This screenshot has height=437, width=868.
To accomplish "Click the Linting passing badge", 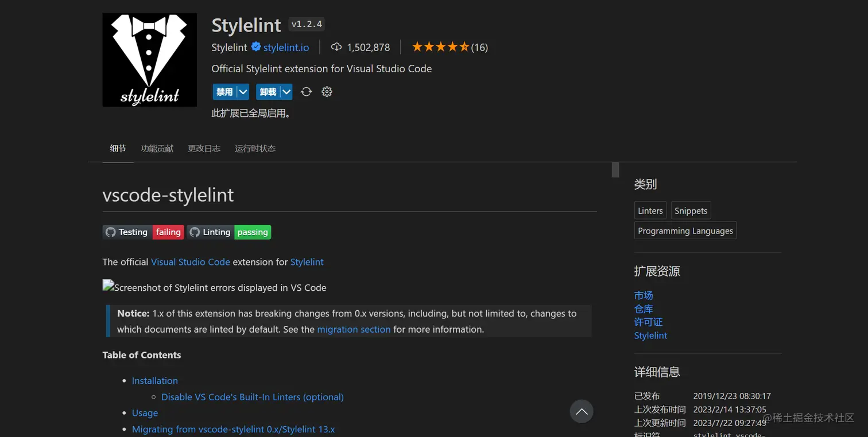I will (x=228, y=232).
